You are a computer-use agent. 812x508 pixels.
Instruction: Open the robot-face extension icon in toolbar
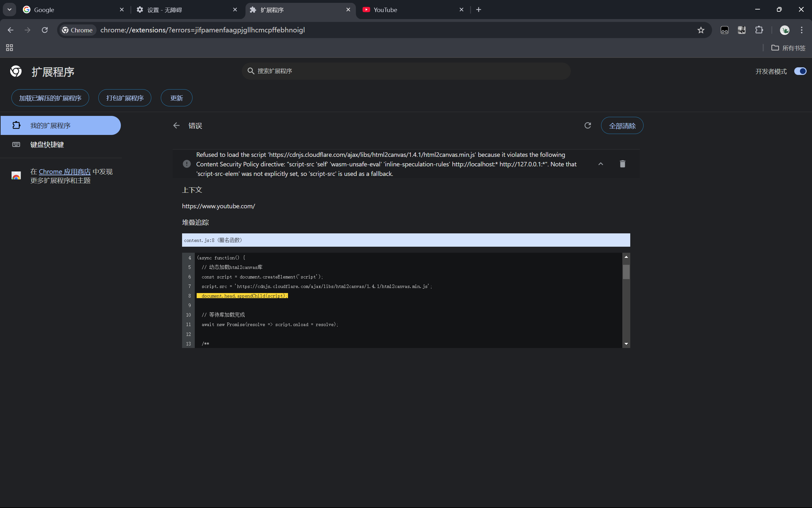click(x=724, y=30)
